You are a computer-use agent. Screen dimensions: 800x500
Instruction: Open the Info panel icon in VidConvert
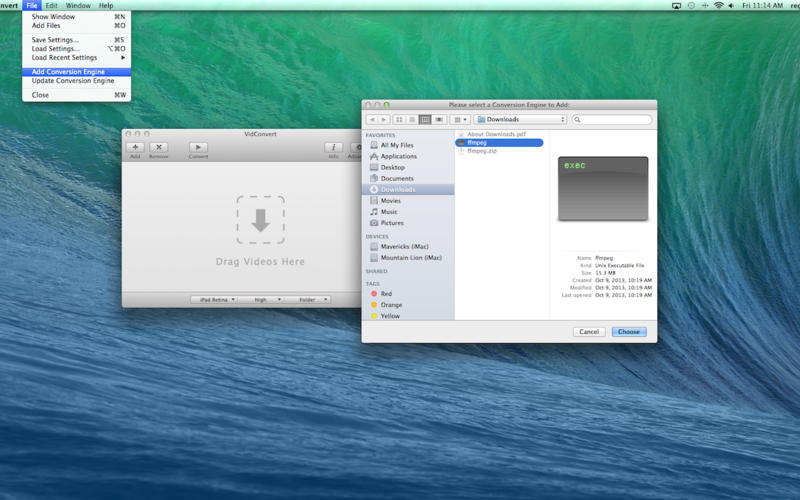pos(334,147)
